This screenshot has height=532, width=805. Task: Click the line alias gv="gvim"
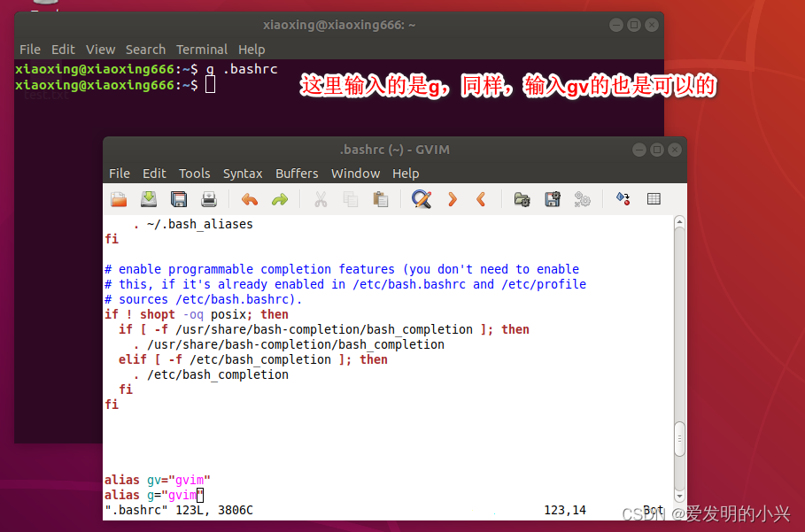pyautogui.click(x=158, y=480)
